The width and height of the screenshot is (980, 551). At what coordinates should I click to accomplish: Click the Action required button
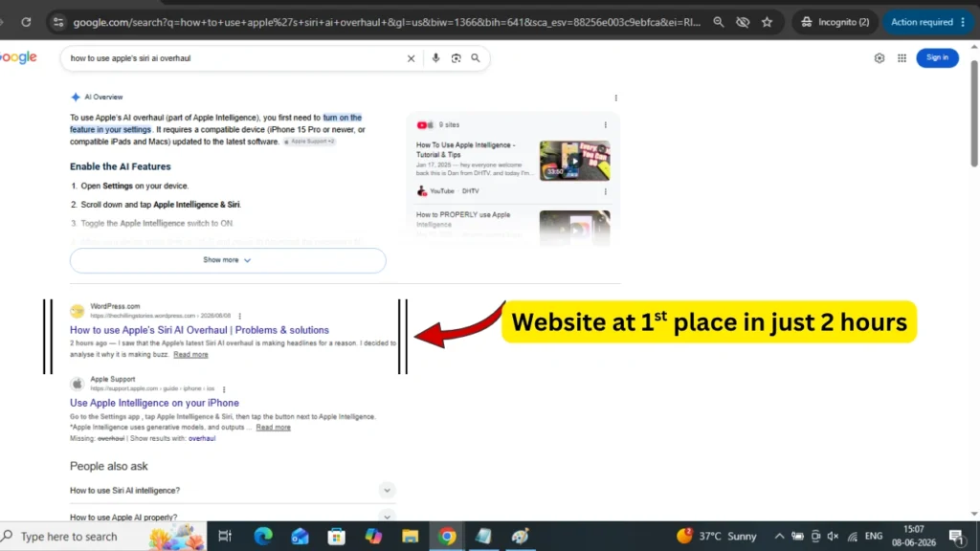pos(927,22)
